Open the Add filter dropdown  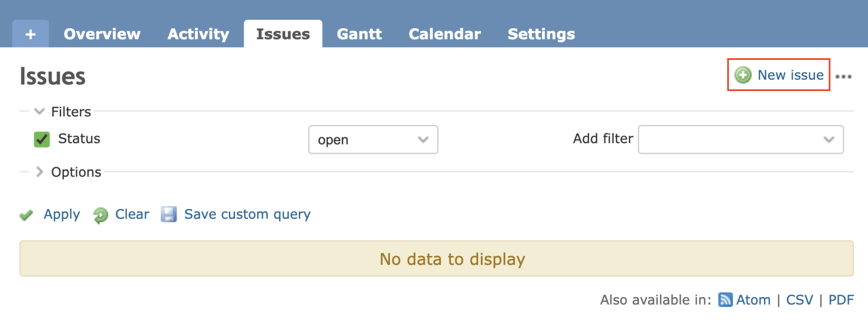click(740, 139)
